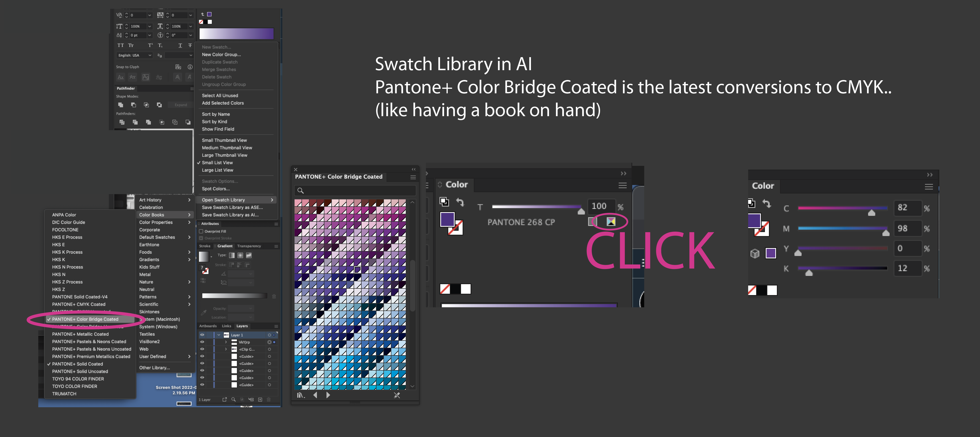980x437 pixels.
Task: Enable the Overprint Fill checkbox
Action: point(201,231)
